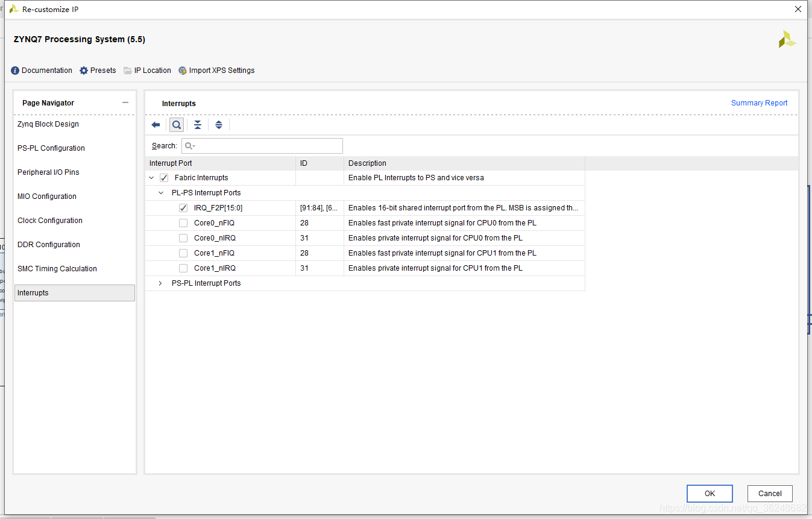
Task: Click the IP Location folder icon
Action: (x=128, y=71)
